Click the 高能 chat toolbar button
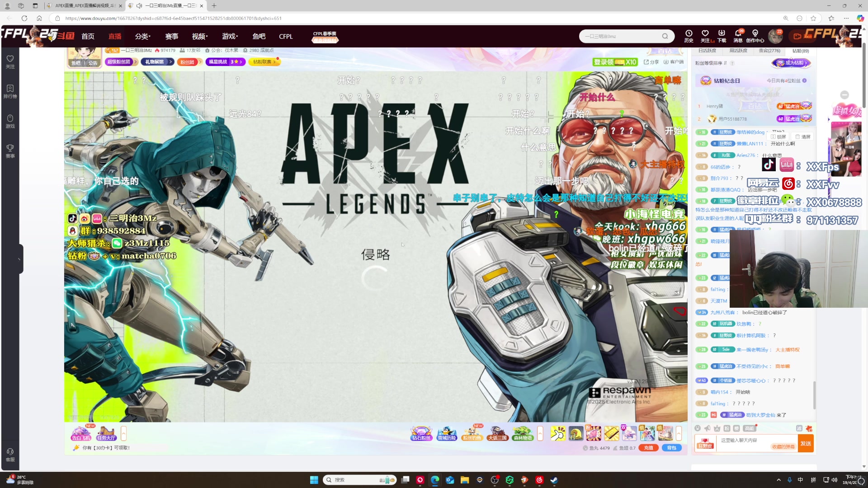This screenshot has width=868, height=488. pos(749,428)
